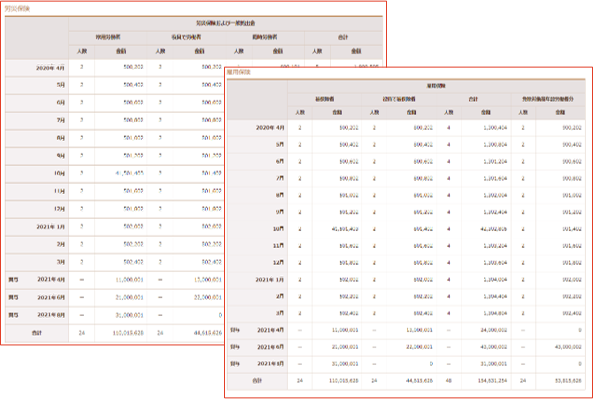This screenshot has height=399, width=593.
Task: Click 金額 header under 役員で被保険者
Action: click(411, 113)
